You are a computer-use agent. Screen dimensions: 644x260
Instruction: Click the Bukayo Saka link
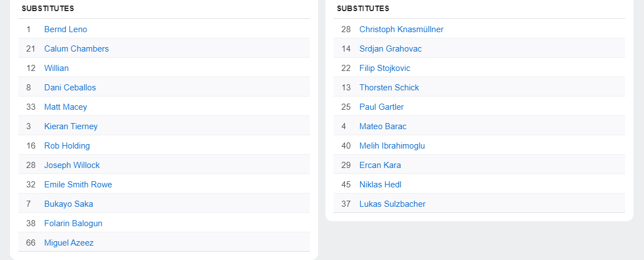click(x=69, y=204)
